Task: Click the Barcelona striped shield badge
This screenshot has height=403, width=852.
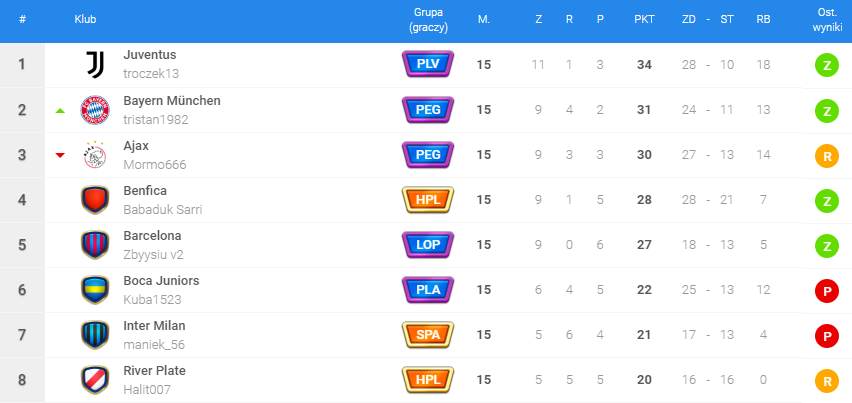Action: coord(94,245)
